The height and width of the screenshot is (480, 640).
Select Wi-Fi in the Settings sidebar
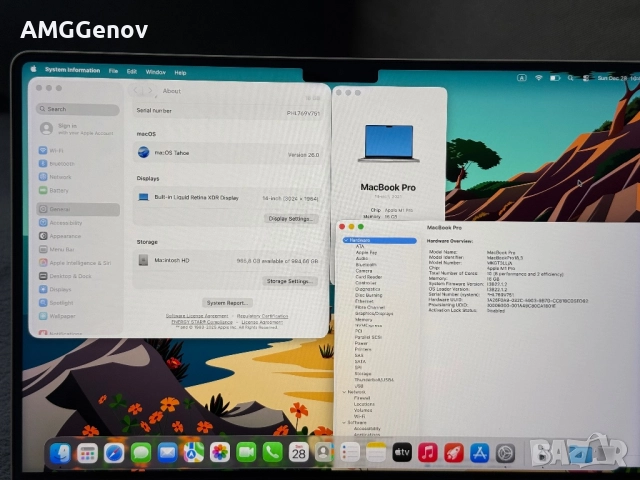(51, 151)
